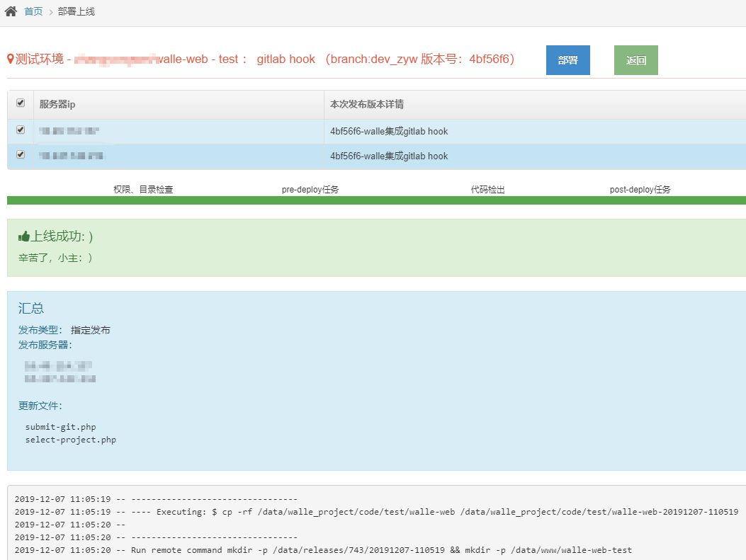The image size is (746, 560).
Task: Click the green 返回 button
Action: 635,60
